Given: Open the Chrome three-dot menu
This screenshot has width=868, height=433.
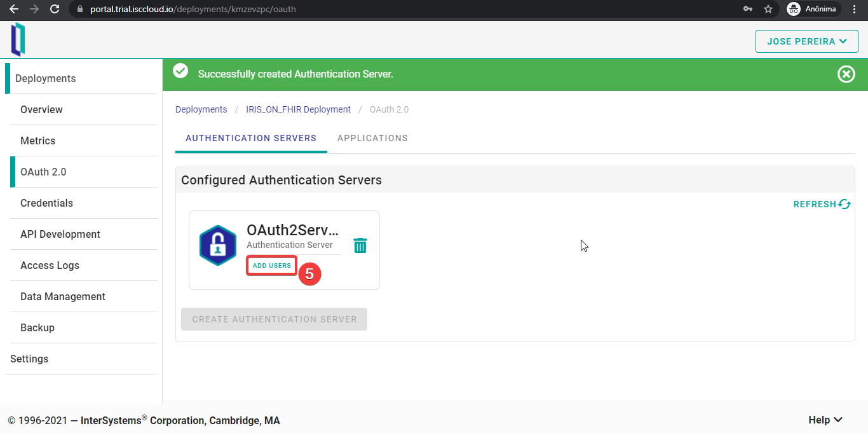Looking at the screenshot, I should click(855, 9).
